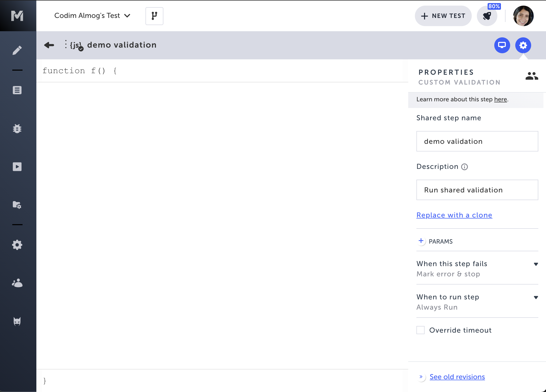The height and width of the screenshot is (392, 546).
Task: Open the team users sidebar icon
Action: click(x=17, y=283)
